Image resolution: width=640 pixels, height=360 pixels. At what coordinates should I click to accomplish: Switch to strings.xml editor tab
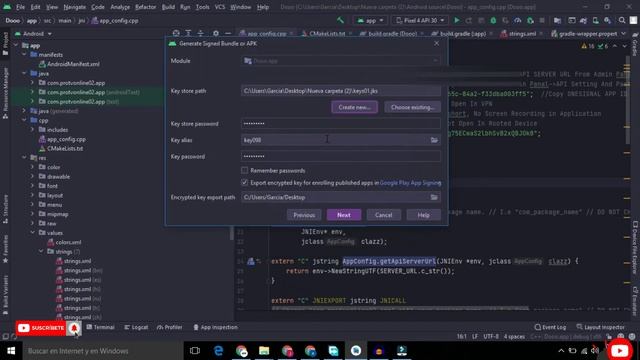coord(522,33)
